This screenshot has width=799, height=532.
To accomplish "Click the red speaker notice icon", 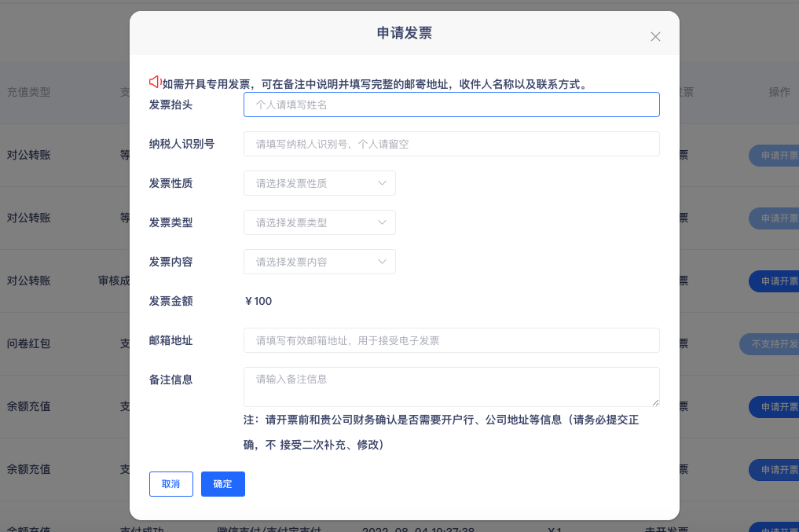I will coord(155,82).
